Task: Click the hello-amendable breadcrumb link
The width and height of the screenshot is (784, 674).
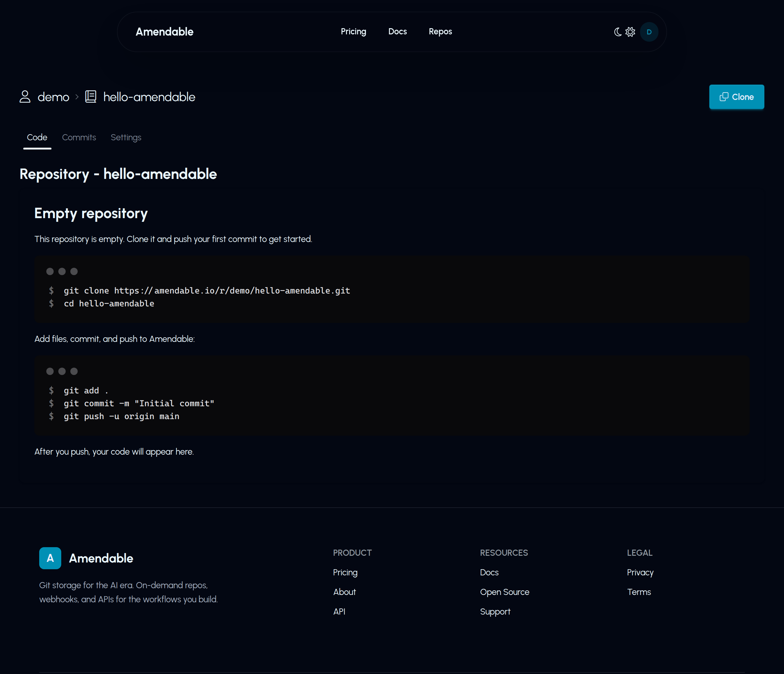Action: [x=149, y=97]
